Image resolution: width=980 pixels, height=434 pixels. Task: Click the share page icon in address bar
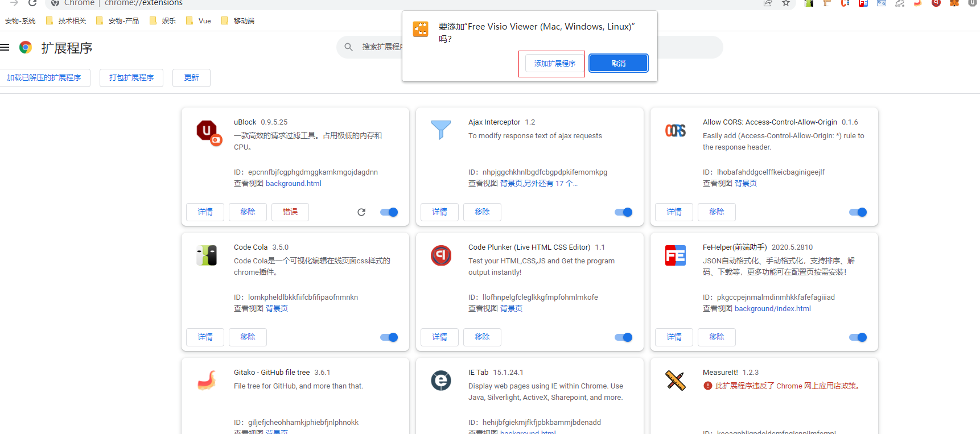click(768, 3)
